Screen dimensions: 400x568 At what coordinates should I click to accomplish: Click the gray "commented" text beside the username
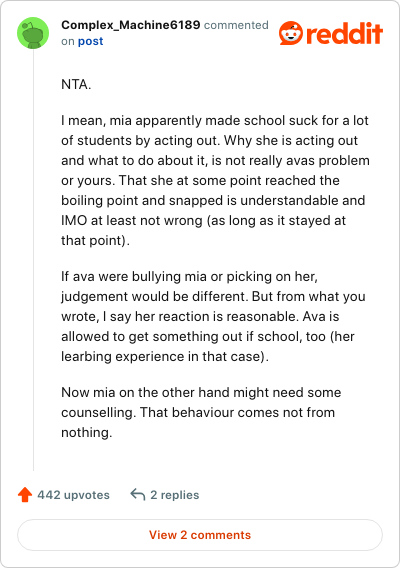pos(236,25)
